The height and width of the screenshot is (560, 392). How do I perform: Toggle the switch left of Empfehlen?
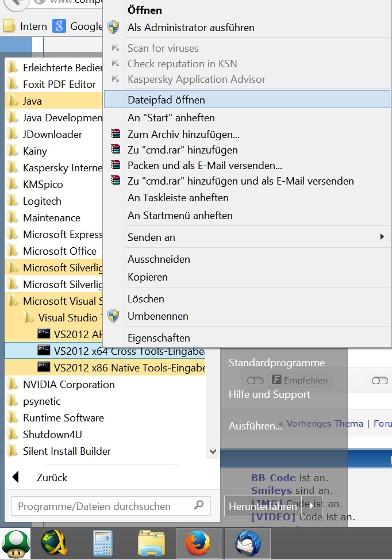[x=255, y=381]
